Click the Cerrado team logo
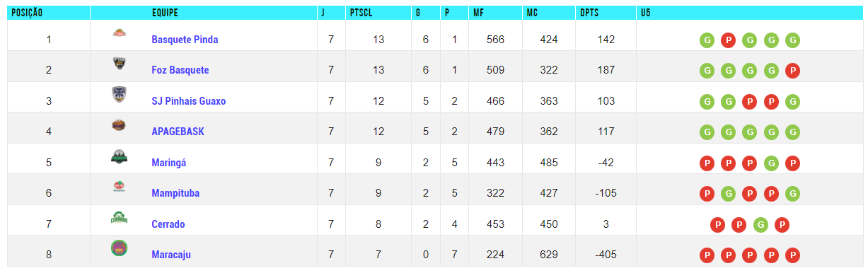868x278 pixels. tap(119, 218)
